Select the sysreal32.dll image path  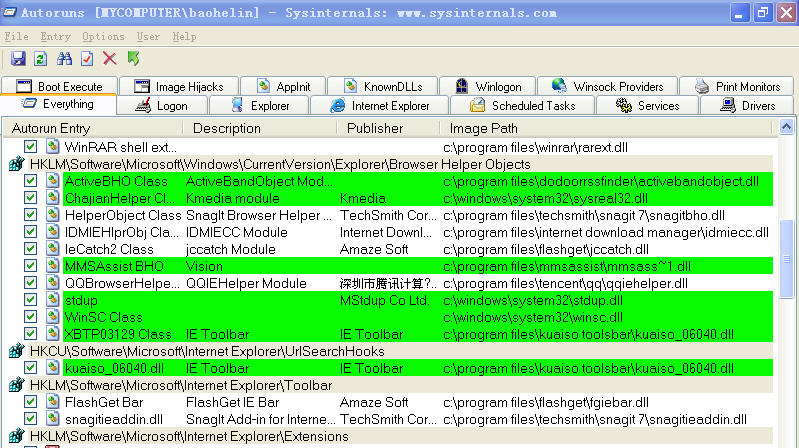click(x=545, y=198)
